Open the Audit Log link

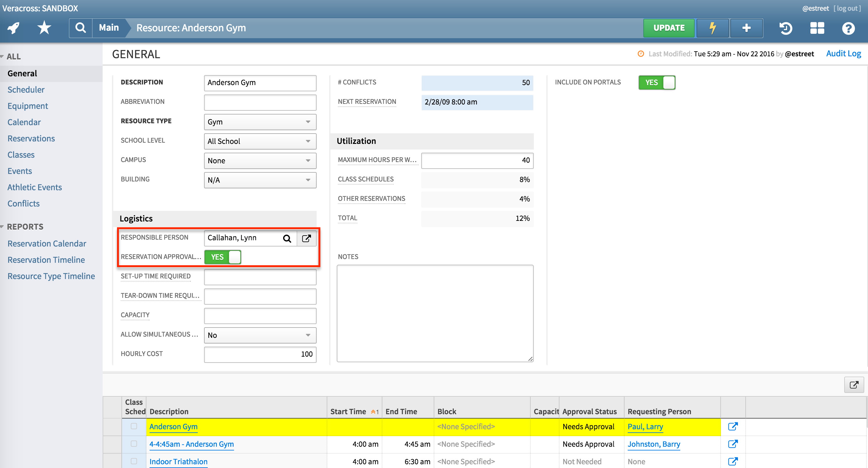(x=843, y=53)
